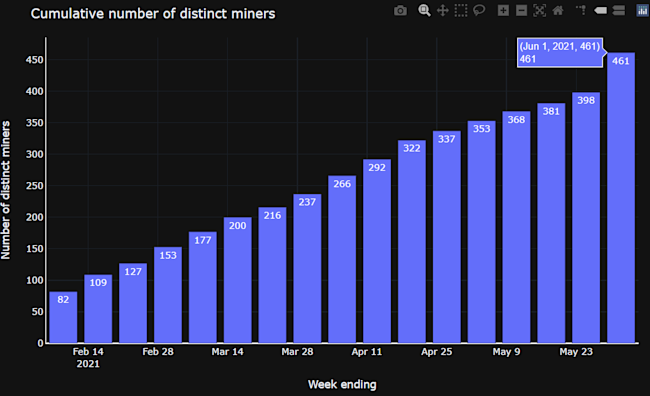Click the Feb 28 axis label
Image resolution: width=650 pixels, height=396 pixels.
158,352
